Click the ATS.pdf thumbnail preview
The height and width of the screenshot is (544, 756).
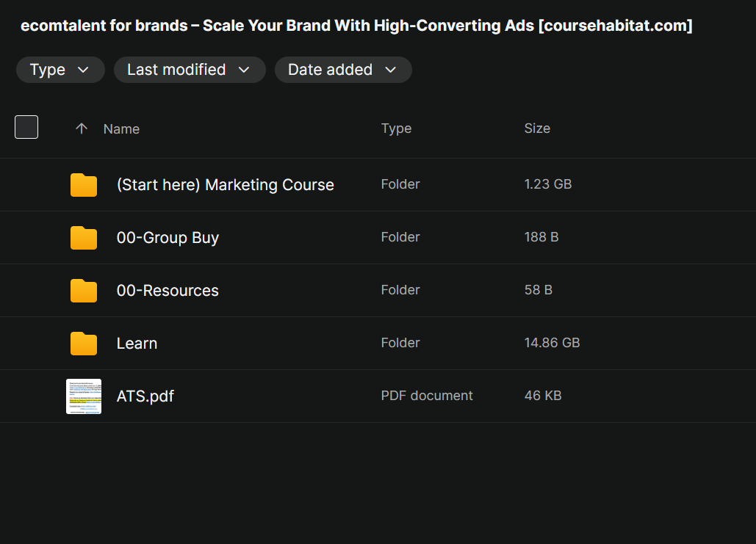point(84,396)
